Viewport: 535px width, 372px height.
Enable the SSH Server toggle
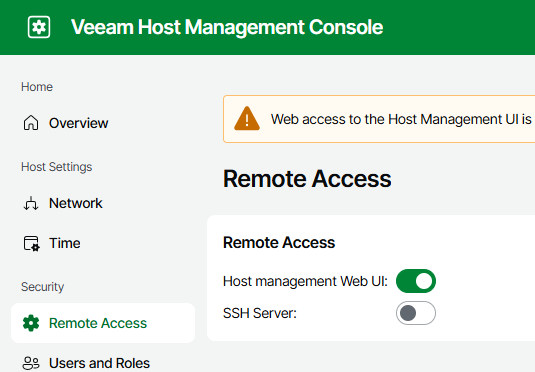(x=416, y=313)
